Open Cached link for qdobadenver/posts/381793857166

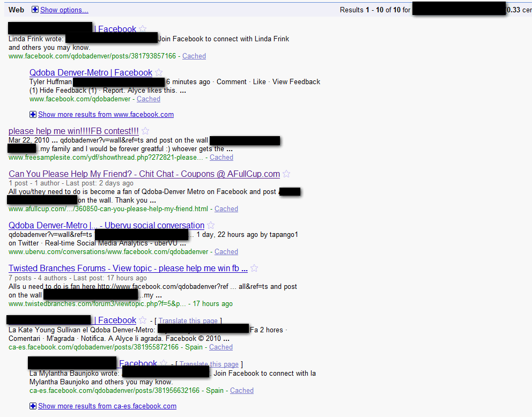point(194,56)
